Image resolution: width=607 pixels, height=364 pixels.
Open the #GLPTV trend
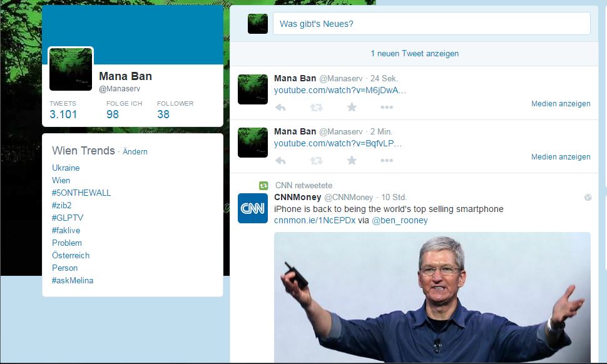coord(68,218)
